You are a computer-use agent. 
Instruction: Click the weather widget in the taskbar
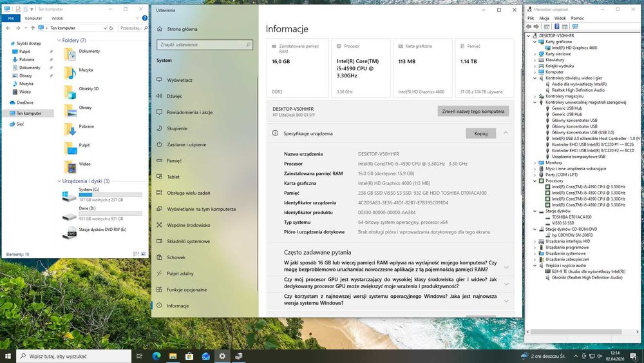click(542, 356)
